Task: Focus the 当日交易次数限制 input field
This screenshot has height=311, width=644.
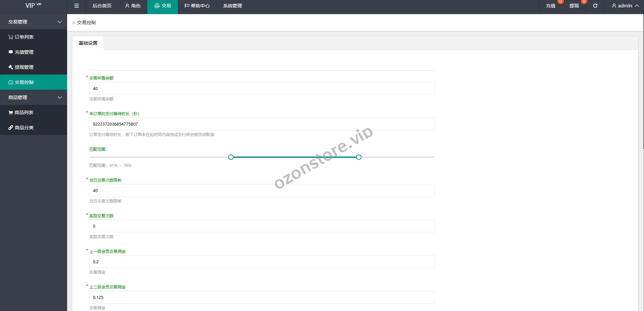Action: 262,190
